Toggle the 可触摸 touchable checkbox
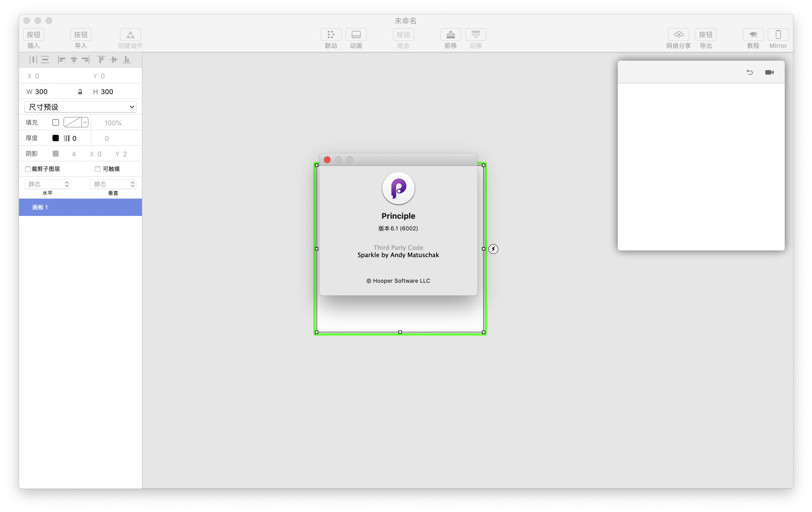This screenshot has width=812, height=512. pyautogui.click(x=97, y=169)
